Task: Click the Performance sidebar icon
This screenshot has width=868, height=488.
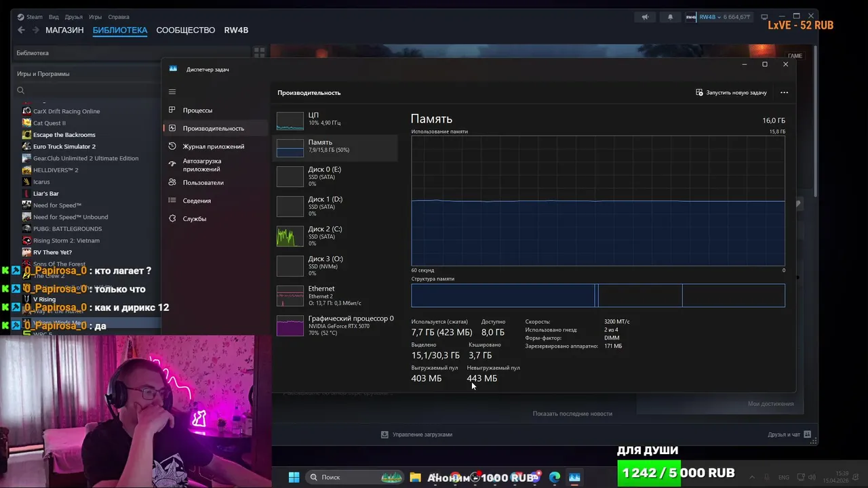Action: [x=172, y=128]
